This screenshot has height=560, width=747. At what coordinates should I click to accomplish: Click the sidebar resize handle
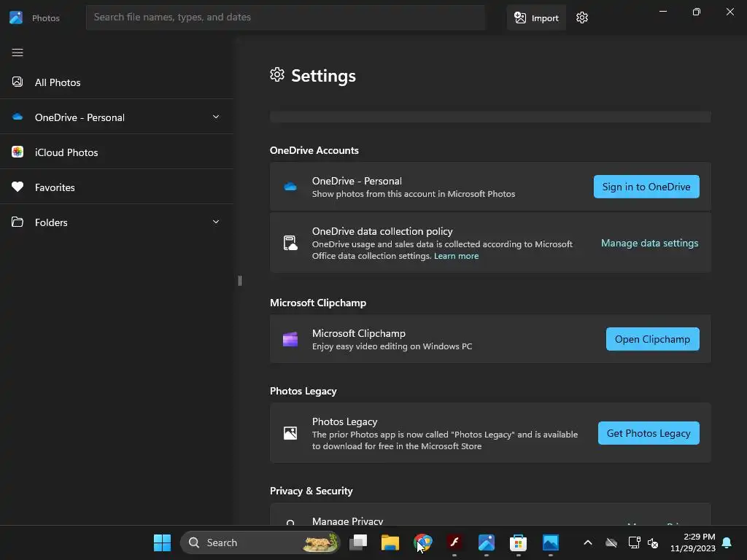[239, 281]
